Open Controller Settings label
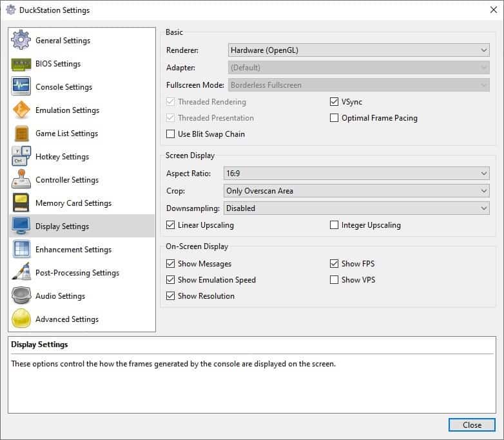Viewport: 504px width, 440px height. click(x=67, y=179)
